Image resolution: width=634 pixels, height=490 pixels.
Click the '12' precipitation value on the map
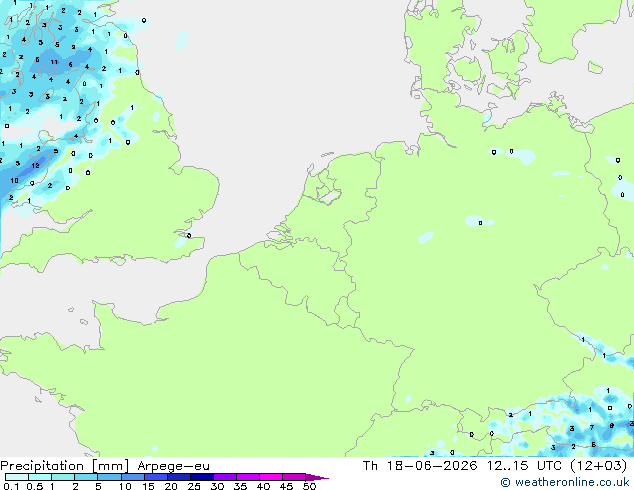[x=36, y=165]
